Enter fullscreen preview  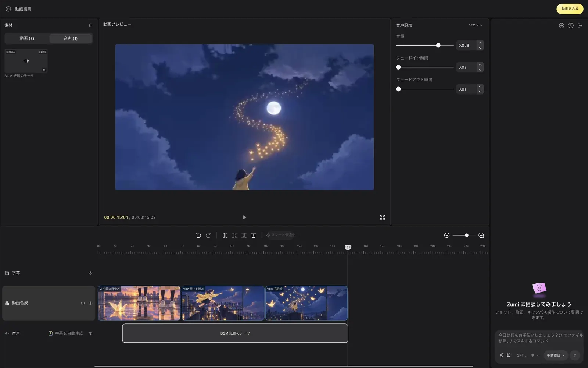click(x=383, y=217)
